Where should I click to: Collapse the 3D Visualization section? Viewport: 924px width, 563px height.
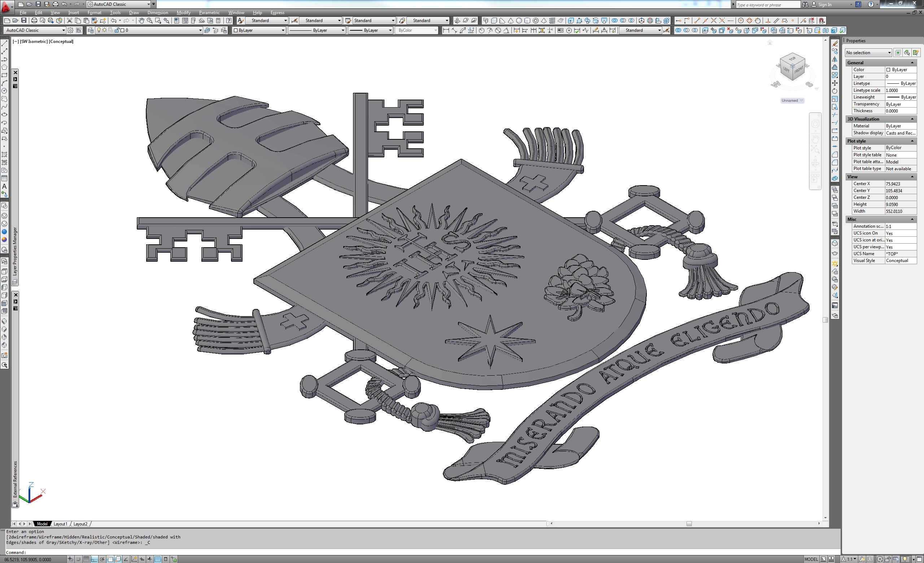point(912,119)
